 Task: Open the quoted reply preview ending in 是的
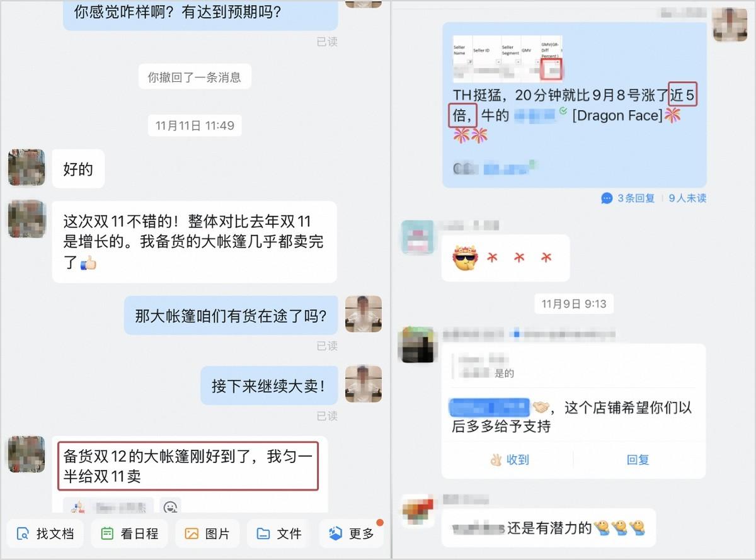(x=573, y=367)
